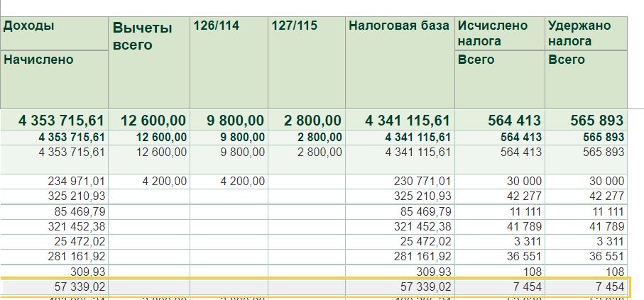
Task: Select 7 454 in Исчислено налога column
Action: point(525,287)
